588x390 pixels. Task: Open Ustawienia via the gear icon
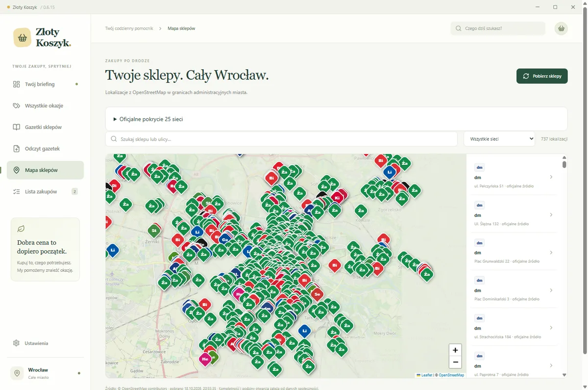pos(16,343)
